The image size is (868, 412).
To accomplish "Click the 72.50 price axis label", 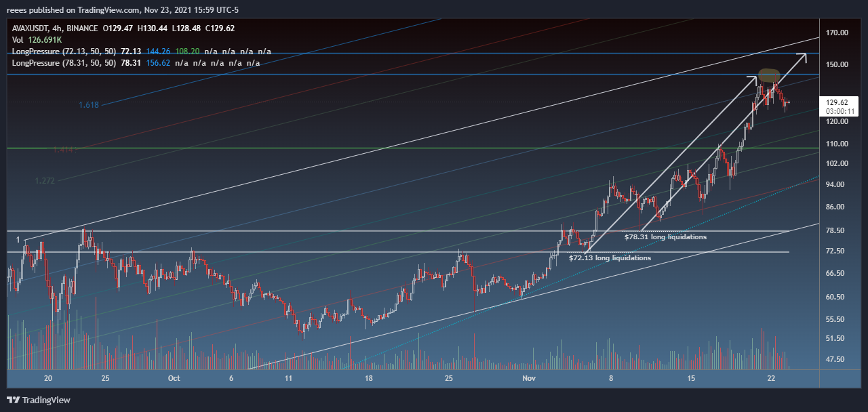I will pyautogui.click(x=836, y=251).
